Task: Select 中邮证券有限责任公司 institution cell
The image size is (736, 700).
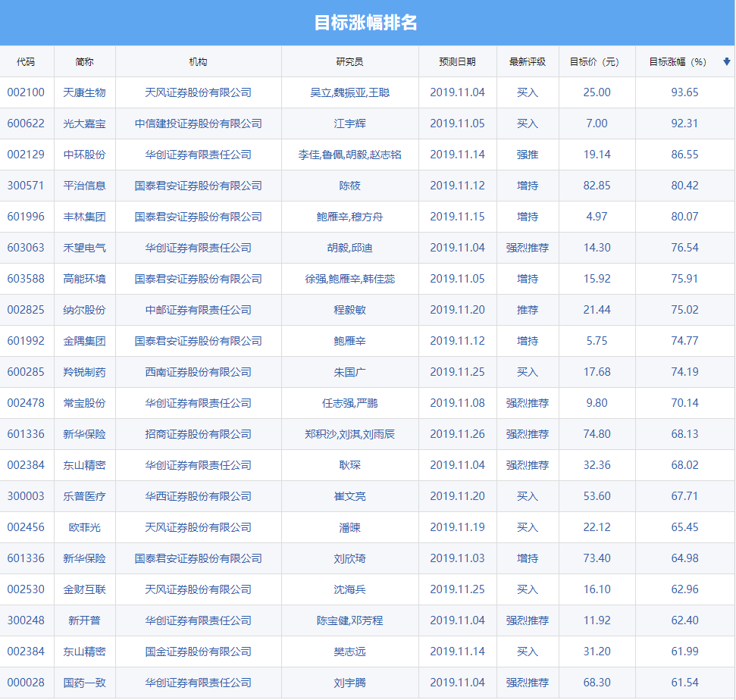Action: [198, 310]
